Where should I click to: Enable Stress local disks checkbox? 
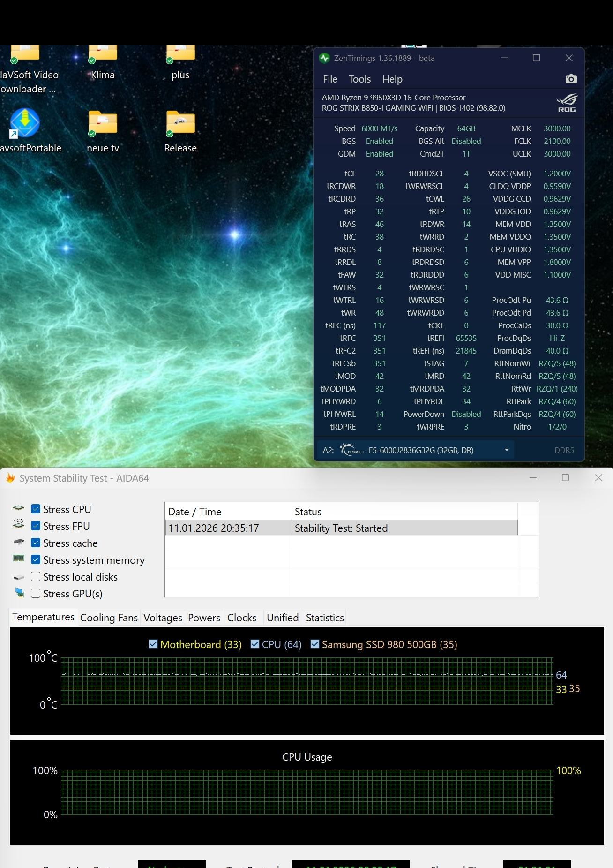tap(36, 576)
